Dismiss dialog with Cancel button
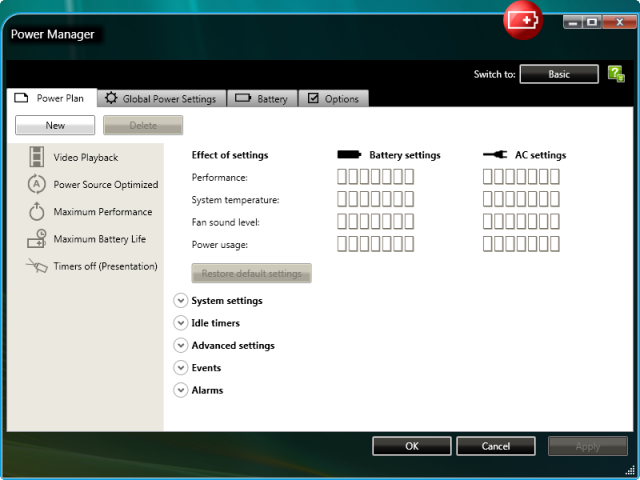 point(496,446)
